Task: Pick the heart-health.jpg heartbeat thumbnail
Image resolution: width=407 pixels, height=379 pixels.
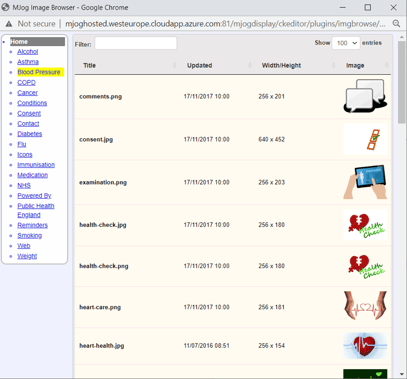Action: pyautogui.click(x=365, y=346)
